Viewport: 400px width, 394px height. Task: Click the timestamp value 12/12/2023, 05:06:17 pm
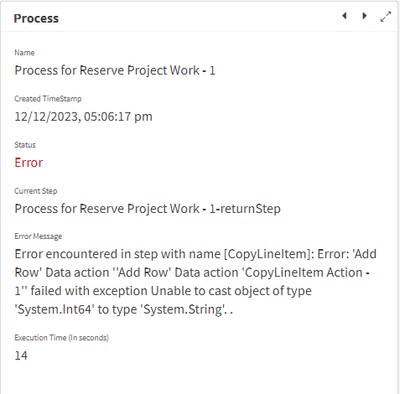[83, 117]
